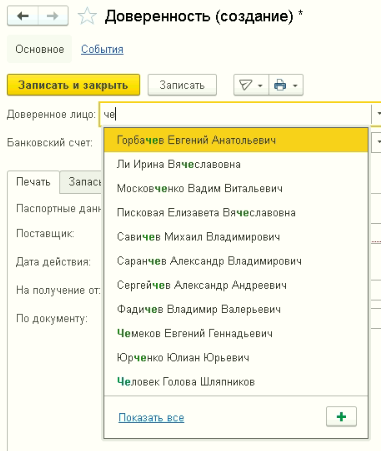Open the printer icon menu
The width and height of the screenshot is (381, 451).
point(286,85)
